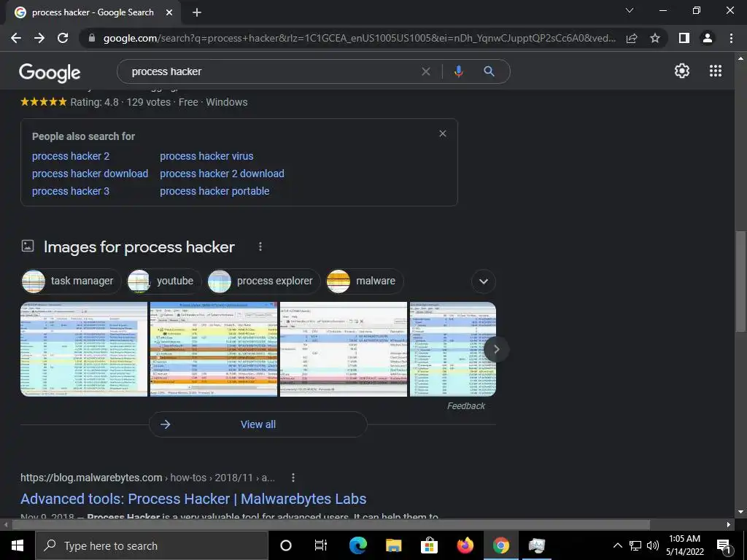Dismiss the People also search for box
The image size is (747, 560).
pos(443,133)
